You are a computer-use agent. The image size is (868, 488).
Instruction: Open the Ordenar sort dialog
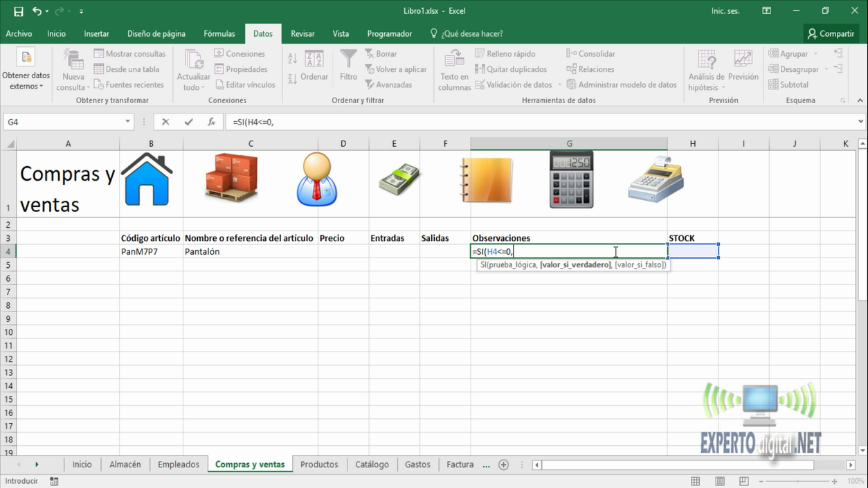click(314, 66)
